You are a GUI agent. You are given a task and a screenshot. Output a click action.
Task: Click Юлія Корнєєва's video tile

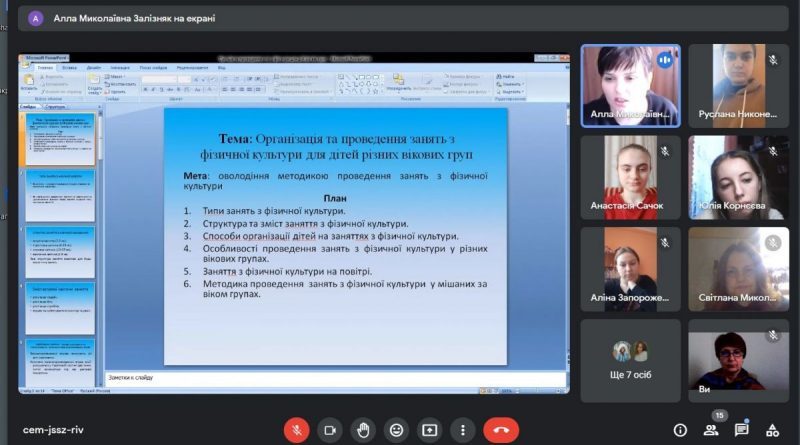click(x=738, y=178)
